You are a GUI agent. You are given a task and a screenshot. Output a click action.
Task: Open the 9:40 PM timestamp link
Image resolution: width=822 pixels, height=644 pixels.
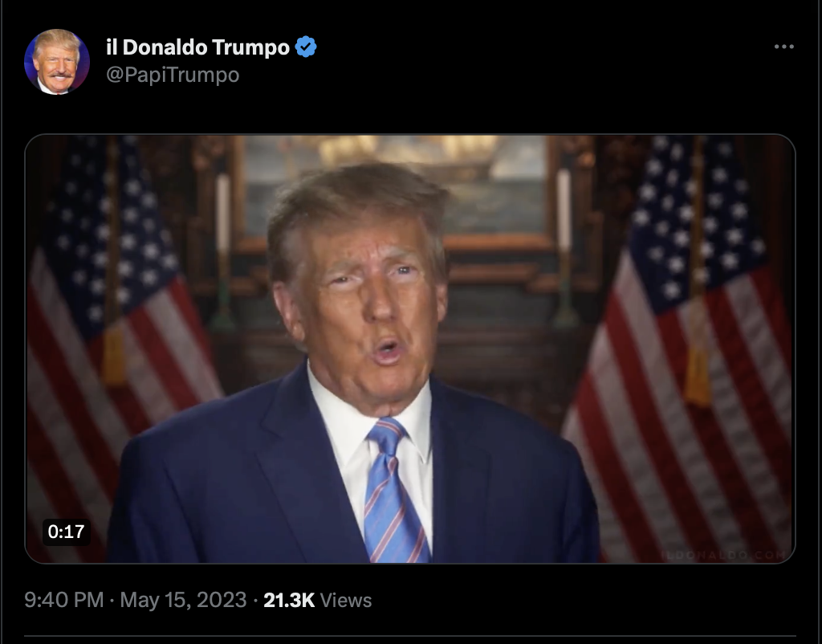pyautogui.click(x=64, y=600)
